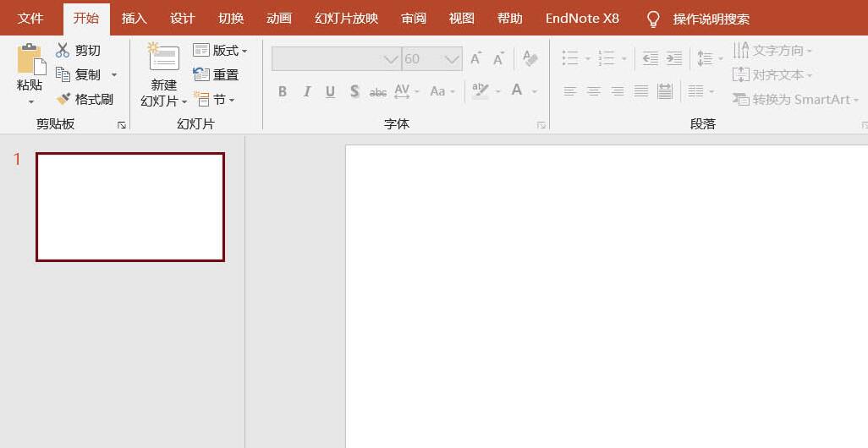Screen dimensions: 868x448
Task: Click the blank slide canvas
Action: (607, 297)
